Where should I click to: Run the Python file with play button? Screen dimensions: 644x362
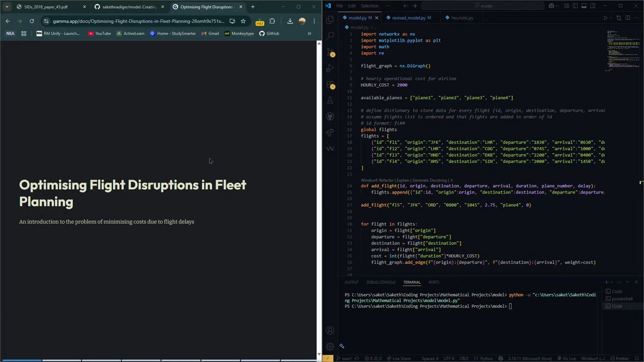pyautogui.click(x=605, y=18)
